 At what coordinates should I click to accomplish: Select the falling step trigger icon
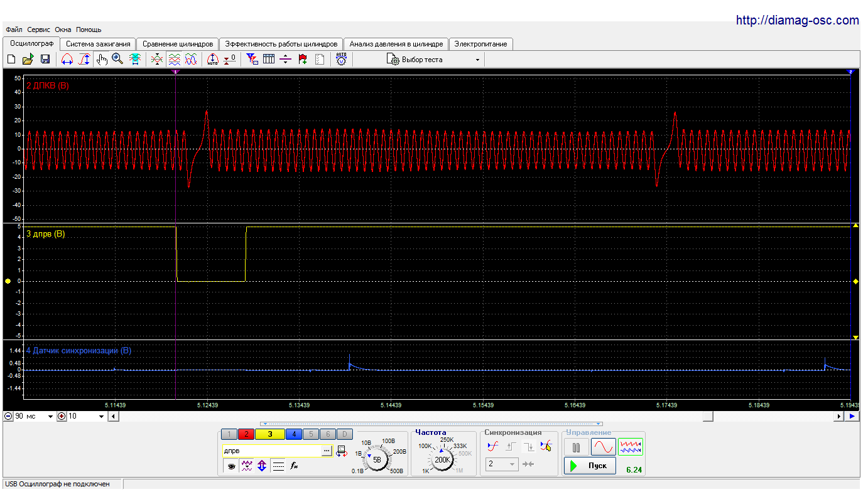pyautogui.click(x=528, y=446)
